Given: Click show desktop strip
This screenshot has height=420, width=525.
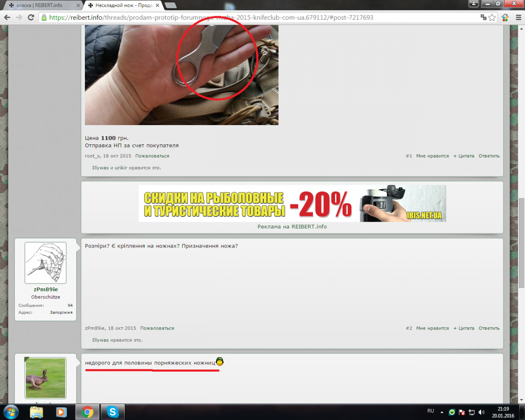Looking at the screenshot, I should 522,412.
